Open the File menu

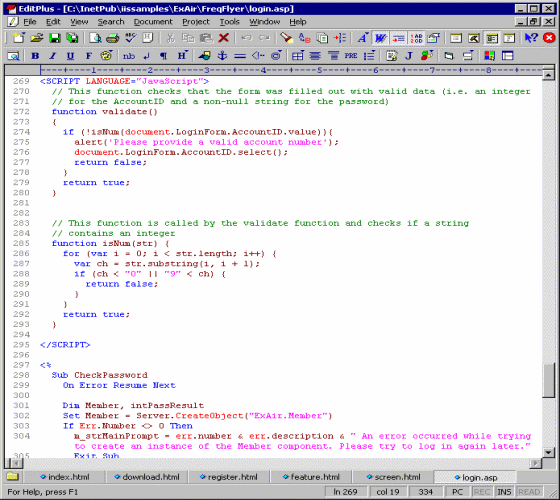coord(30,22)
